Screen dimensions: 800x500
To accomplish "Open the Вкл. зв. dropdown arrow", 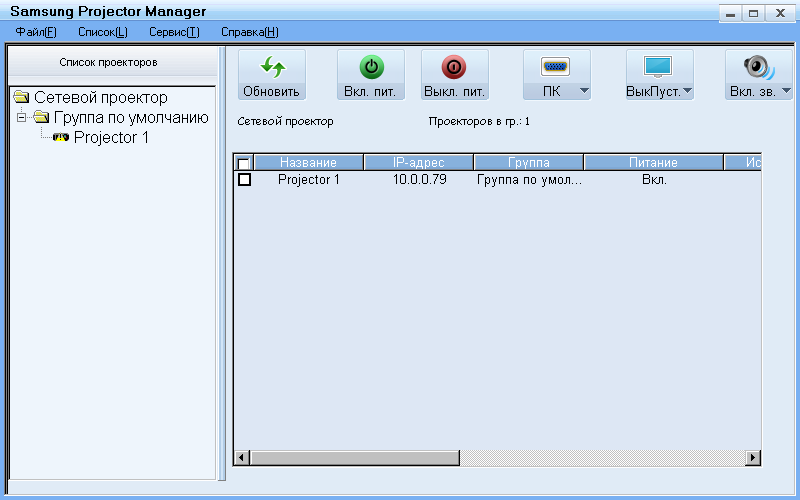I will tap(786, 91).
